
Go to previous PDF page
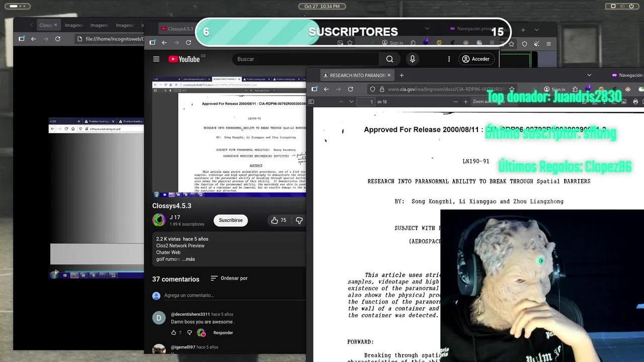pos(341,102)
